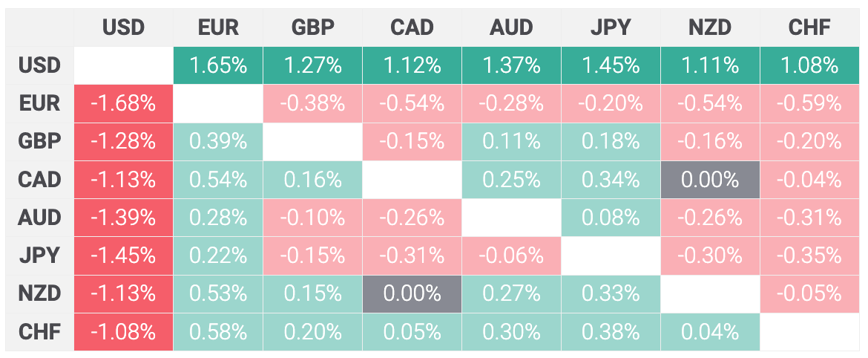
Task: Open the 0.39% GBP versus EUR cell
Action: click(219, 141)
